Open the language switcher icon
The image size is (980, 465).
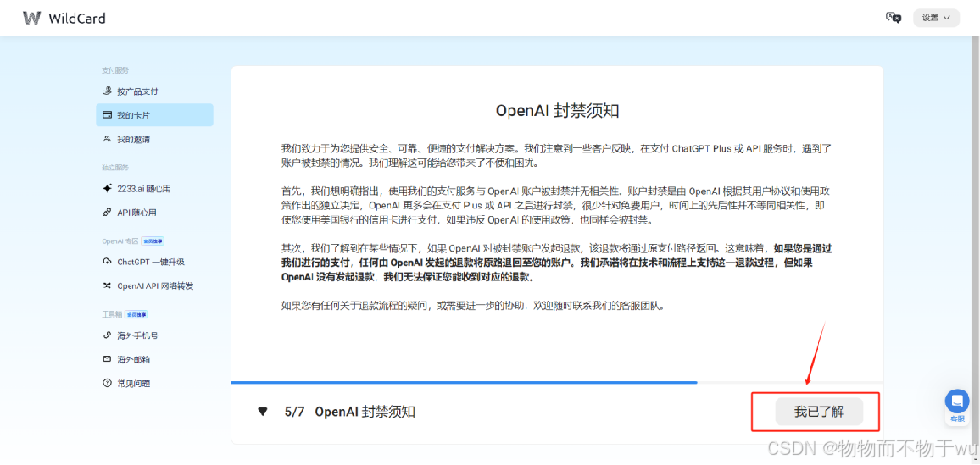894,18
